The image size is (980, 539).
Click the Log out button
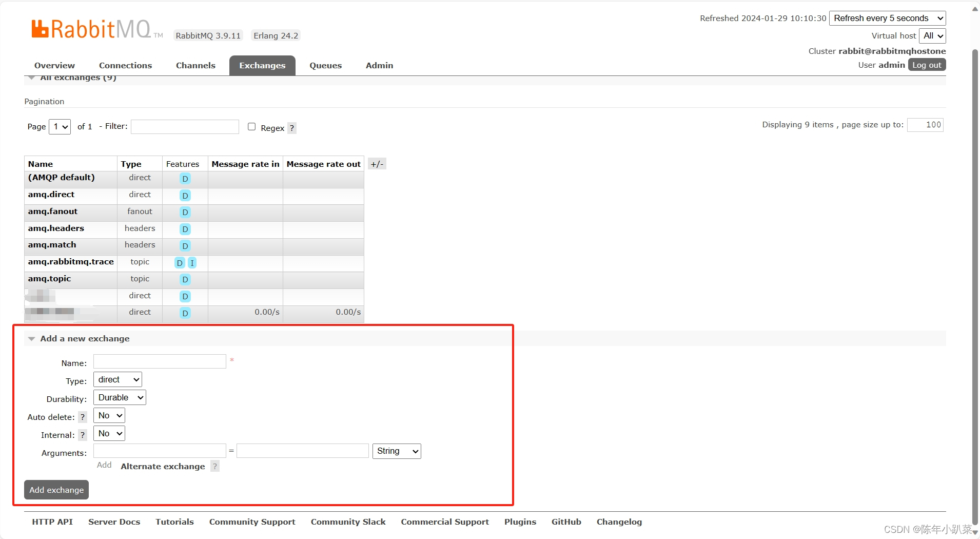pos(927,65)
